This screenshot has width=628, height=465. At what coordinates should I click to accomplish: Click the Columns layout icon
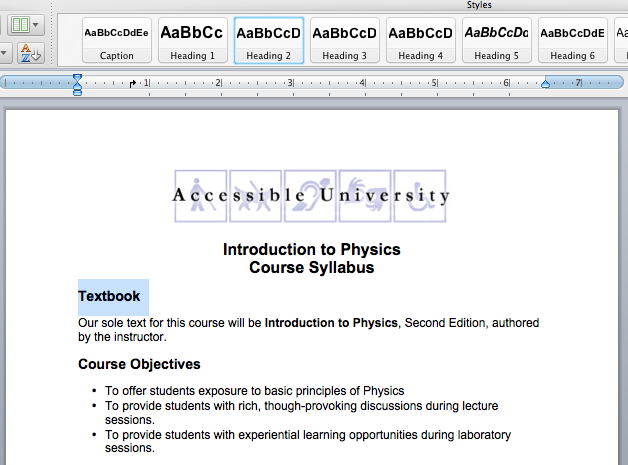click(19, 23)
